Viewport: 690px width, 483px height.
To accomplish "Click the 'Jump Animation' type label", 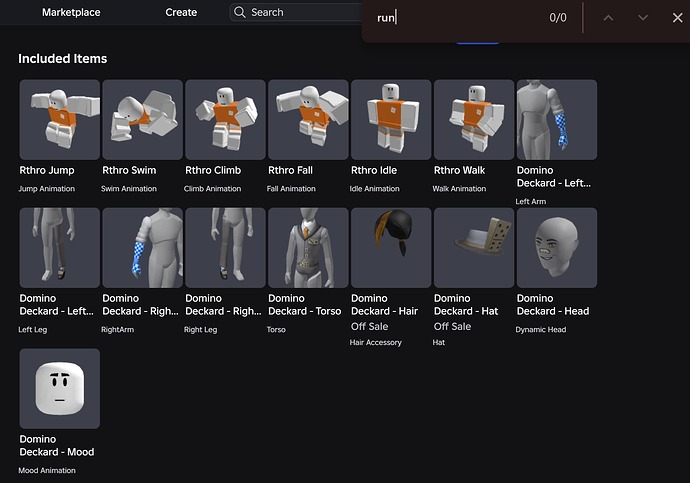I will pos(47,189).
